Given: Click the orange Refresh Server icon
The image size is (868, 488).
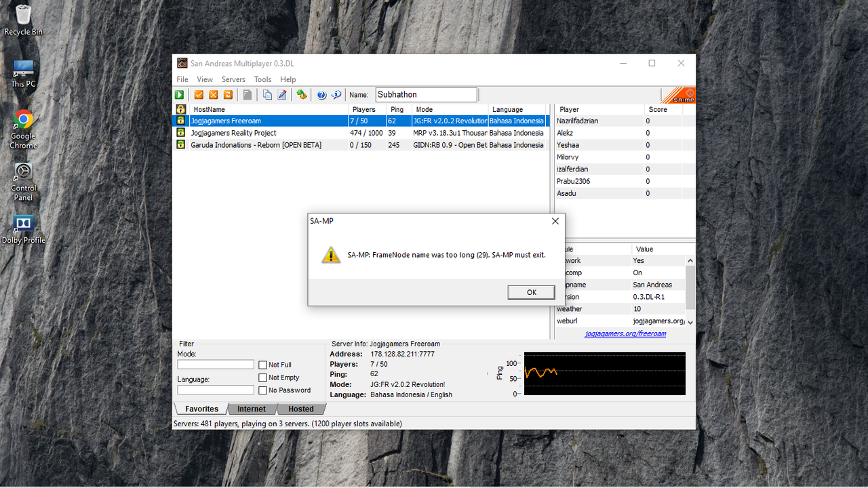Looking at the screenshot, I should [x=228, y=95].
